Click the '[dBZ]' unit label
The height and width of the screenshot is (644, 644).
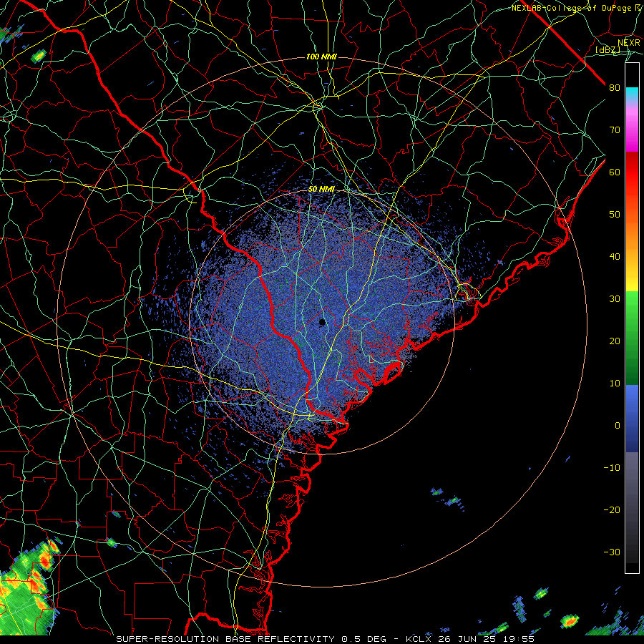pyautogui.click(x=608, y=50)
